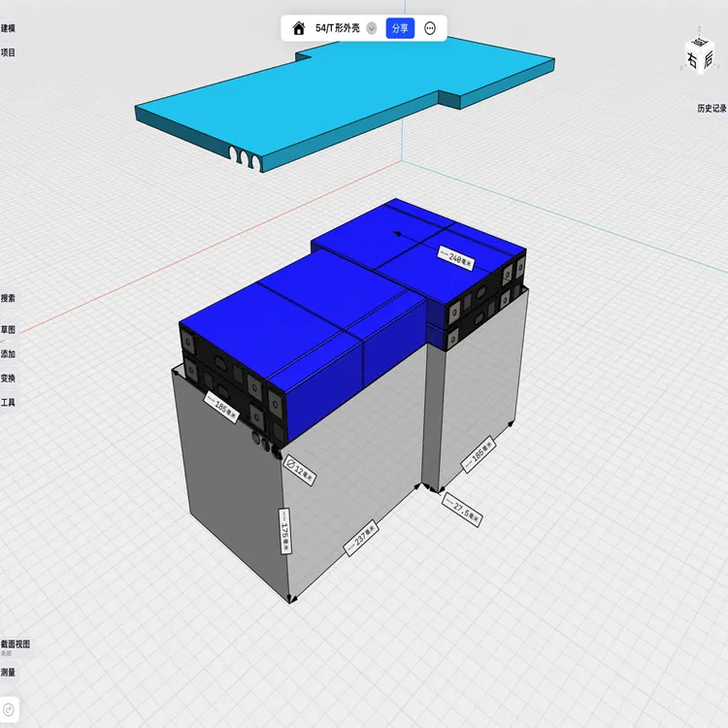
Task: Expand the 54/T形外壳 project name dropdown
Action: pos(371,28)
